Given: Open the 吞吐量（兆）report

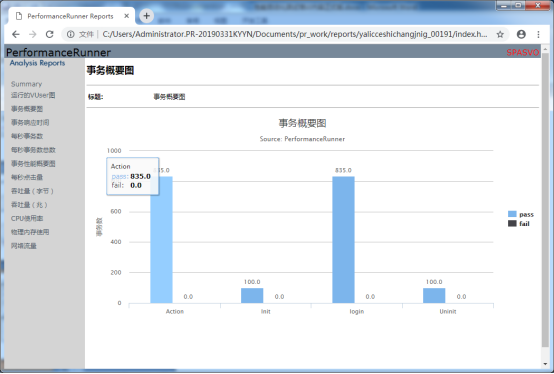Looking at the screenshot, I should coord(29,205).
